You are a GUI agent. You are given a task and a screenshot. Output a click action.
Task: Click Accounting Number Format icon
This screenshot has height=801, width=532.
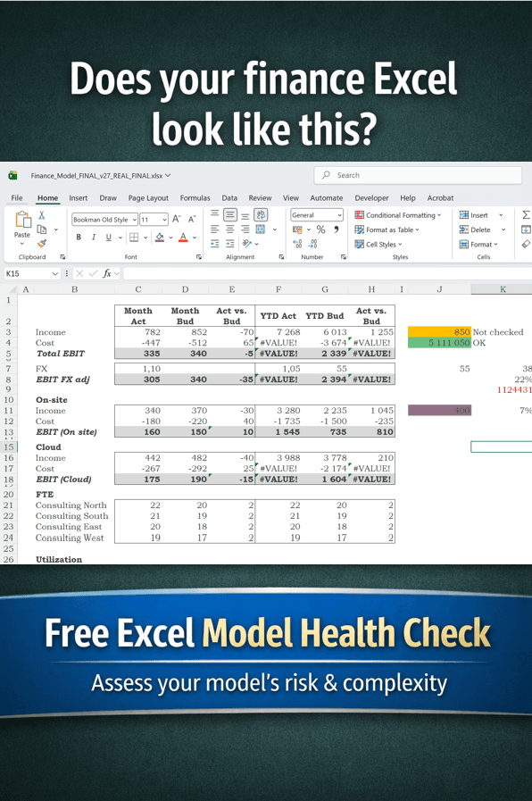(x=297, y=229)
